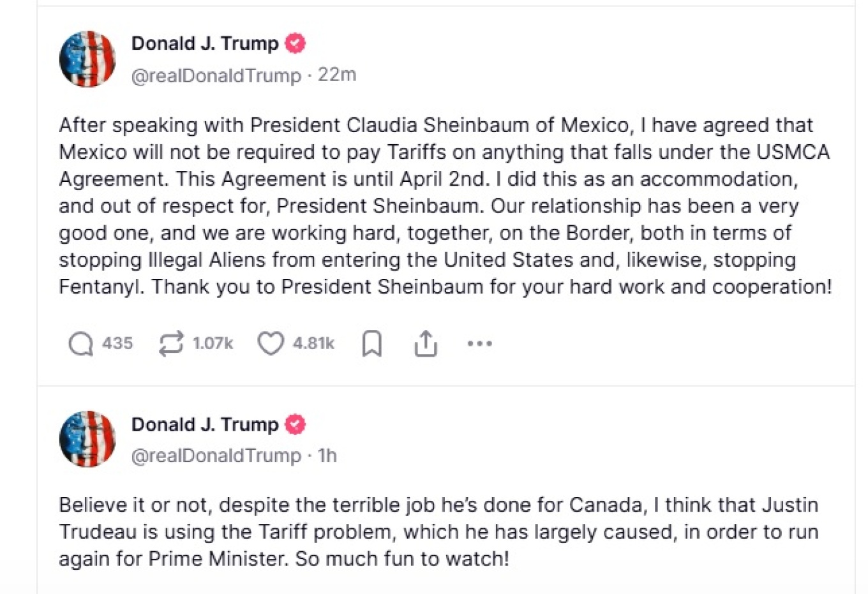Click the author name on the Trudeau post
Screen dimensions: 868x594
click(x=205, y=424)
